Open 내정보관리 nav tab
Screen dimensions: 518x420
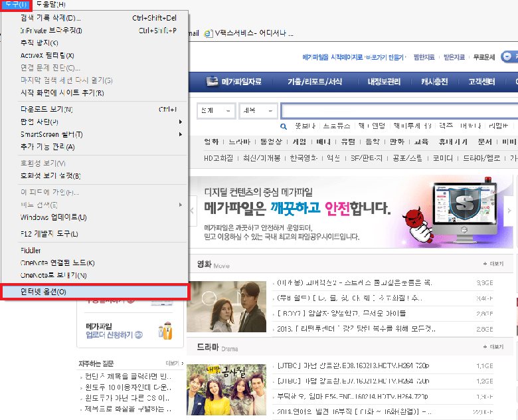384,82
